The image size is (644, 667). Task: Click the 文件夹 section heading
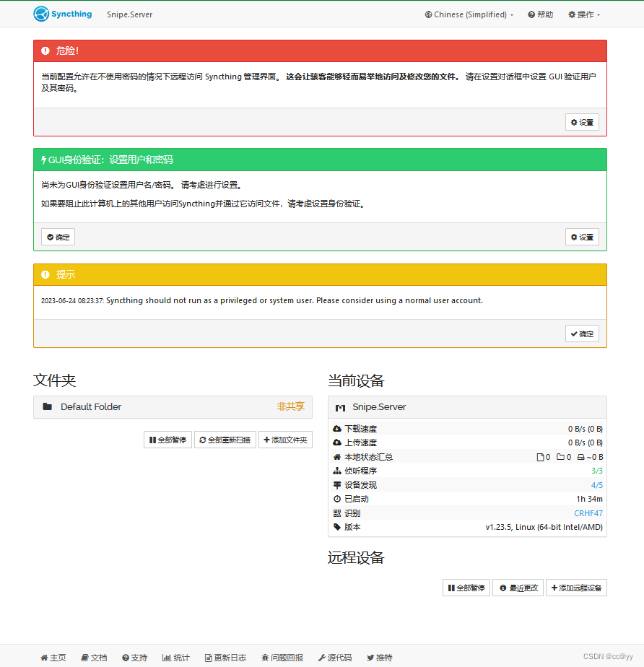[x=54, y=380]
